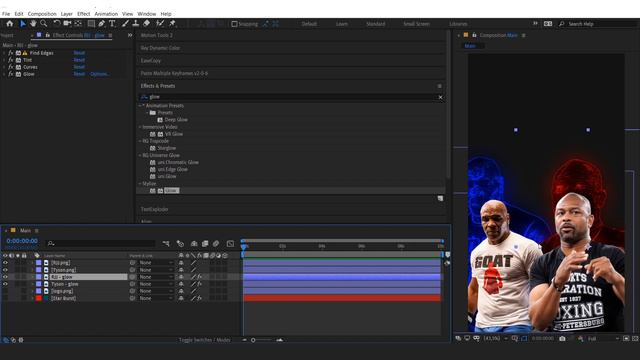This screenshot has width=640, height=360.
Task: Select the Hand tool
Action: coord(33,24)
